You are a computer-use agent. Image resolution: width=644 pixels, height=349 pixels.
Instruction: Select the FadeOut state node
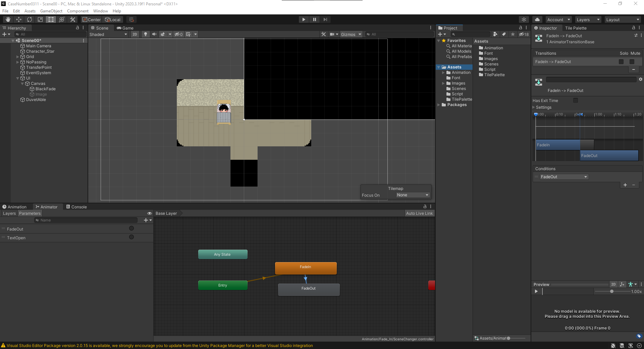click(309, 289)
